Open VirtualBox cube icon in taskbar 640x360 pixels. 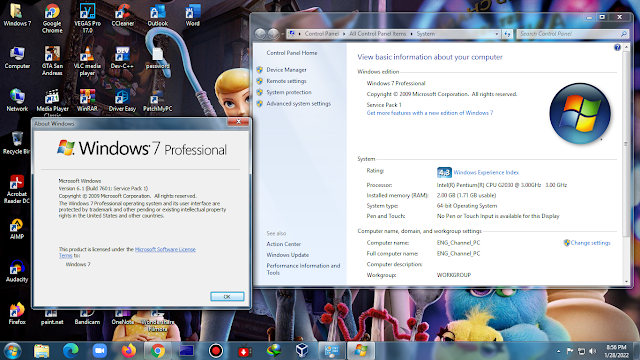pyautogui.click(x=302, y=351)
